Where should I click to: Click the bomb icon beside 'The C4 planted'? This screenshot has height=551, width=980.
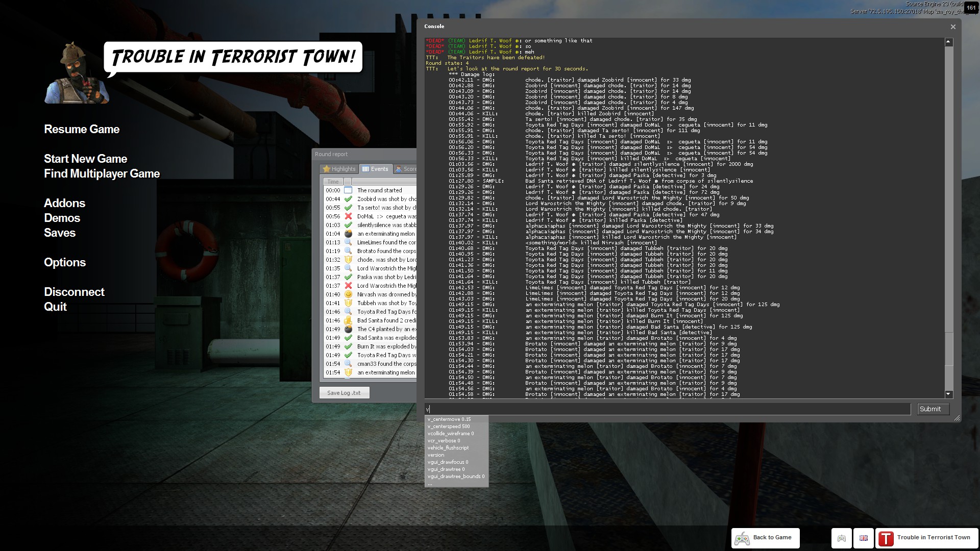tap(348, 329)
